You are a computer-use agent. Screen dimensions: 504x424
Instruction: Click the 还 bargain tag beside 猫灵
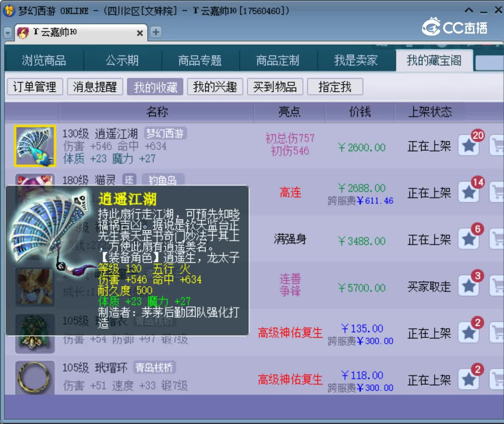point(129,180)
